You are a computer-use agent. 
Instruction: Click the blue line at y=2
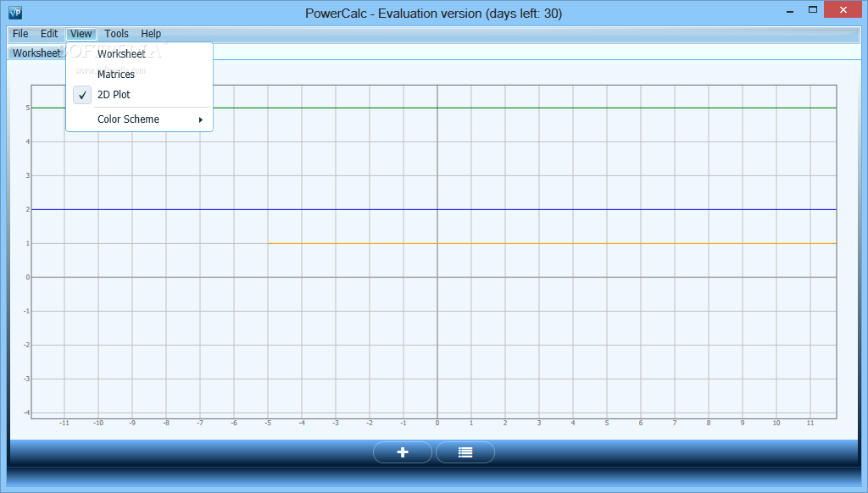point(433,210)
